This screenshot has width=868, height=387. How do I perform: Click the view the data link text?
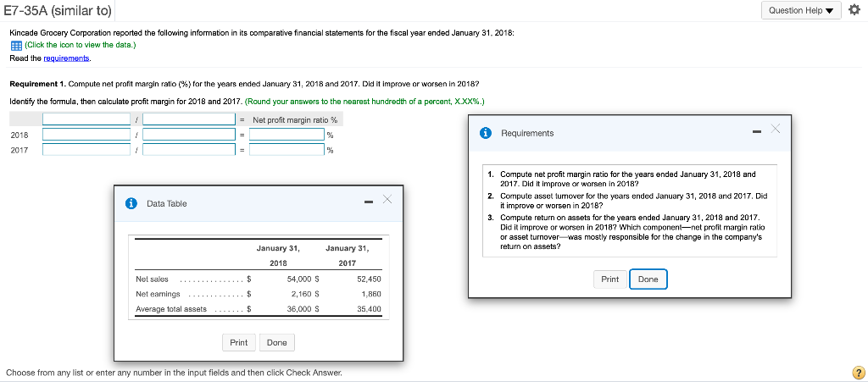coord(81,46)
